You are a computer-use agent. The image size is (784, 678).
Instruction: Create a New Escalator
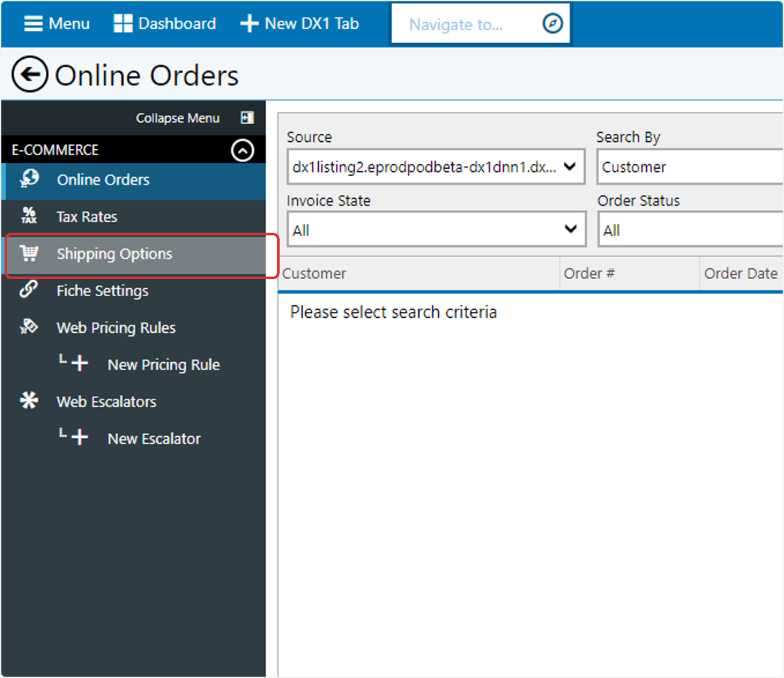154,439
